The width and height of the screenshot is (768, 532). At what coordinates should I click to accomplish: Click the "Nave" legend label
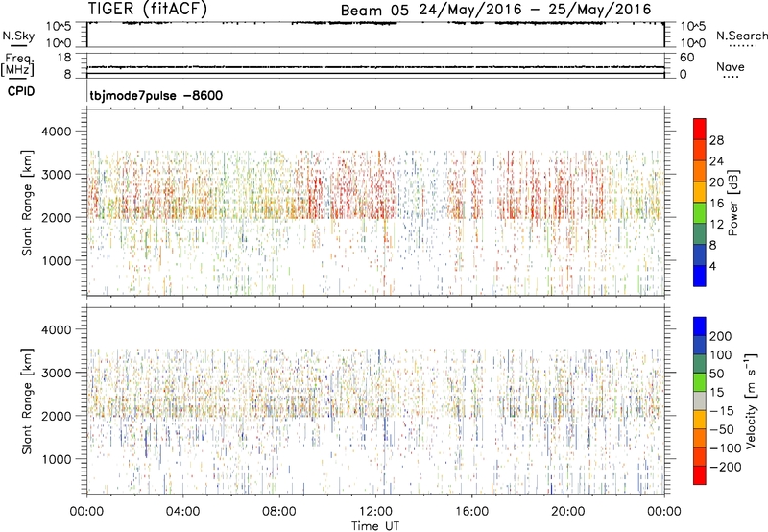731,66
